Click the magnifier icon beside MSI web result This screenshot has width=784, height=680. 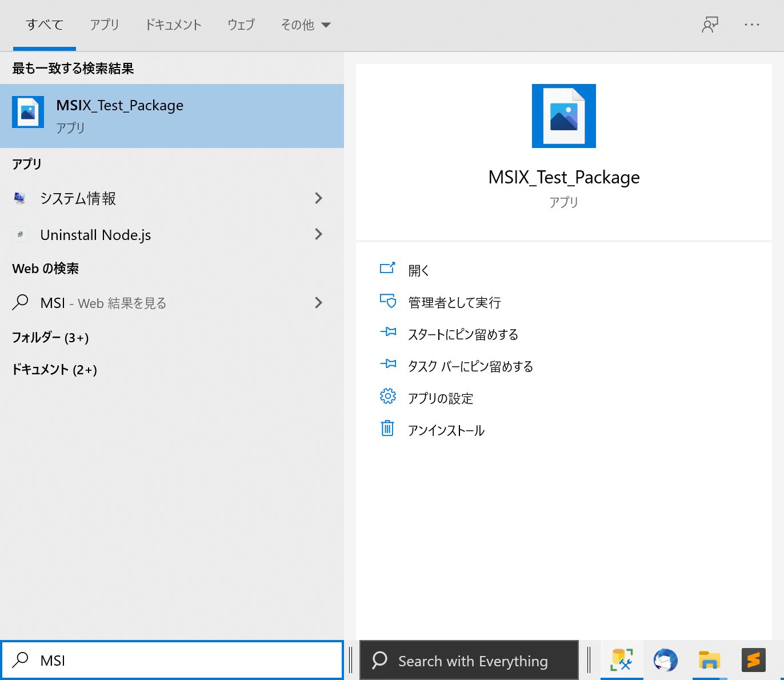click(x=21, y=302)
